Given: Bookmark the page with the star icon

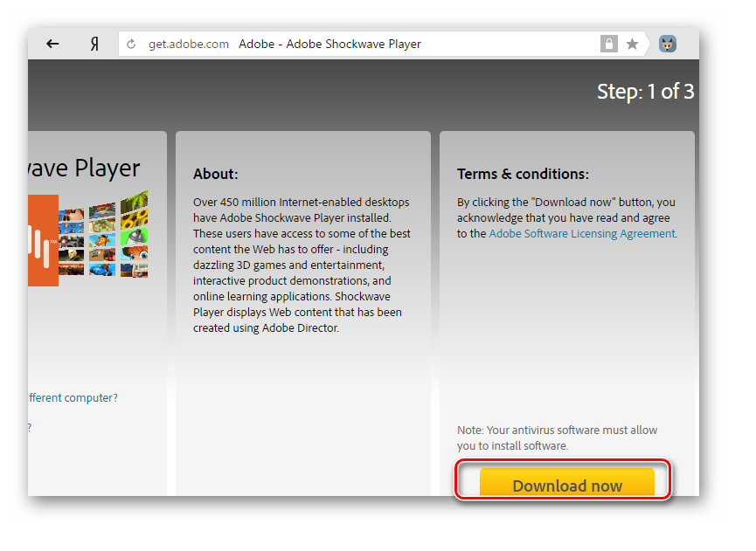Looking at the screenshot, I should (632, 44).
